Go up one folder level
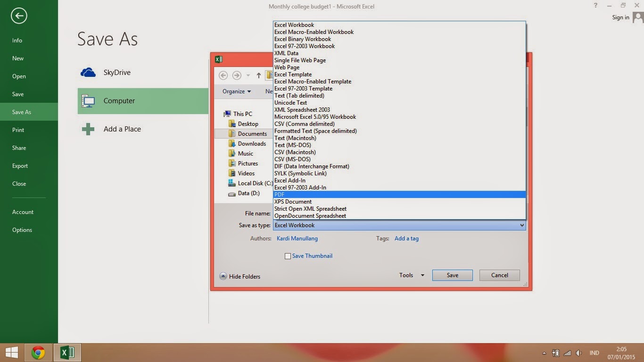This screenshot has width=644, height=362. 258,75
